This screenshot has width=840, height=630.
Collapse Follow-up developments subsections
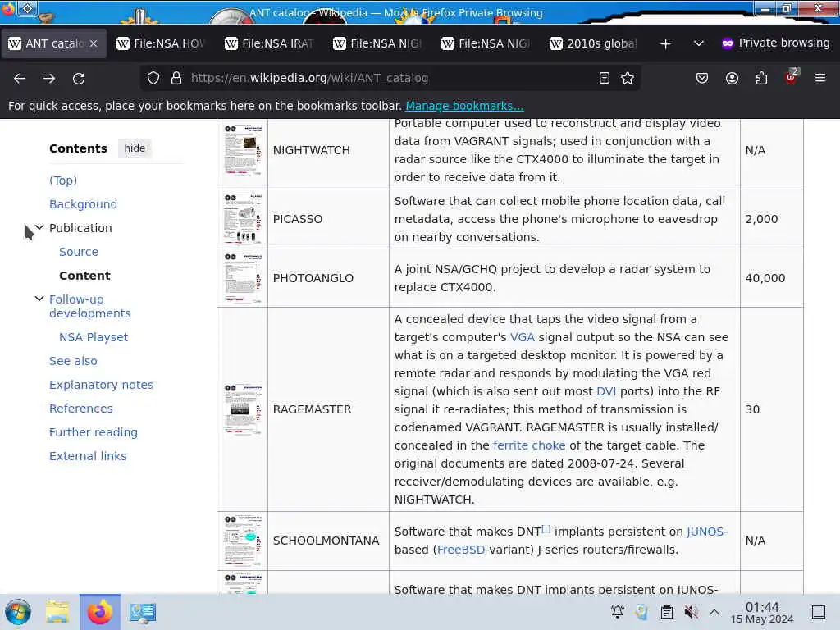(39, 299)
